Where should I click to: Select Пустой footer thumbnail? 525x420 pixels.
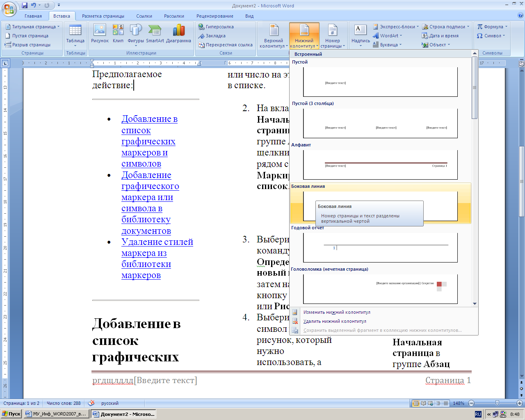(x=380, y=81)
